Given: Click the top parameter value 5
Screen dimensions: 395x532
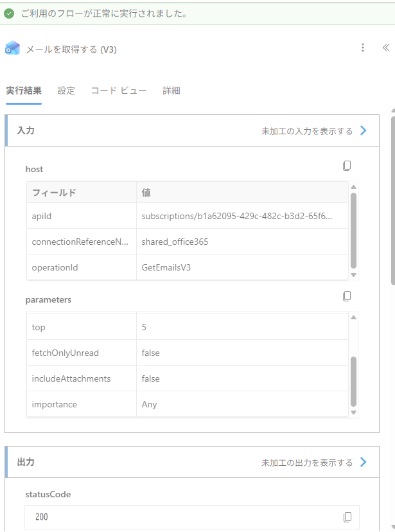Looking at the screenshot, I should click(144, 327).
